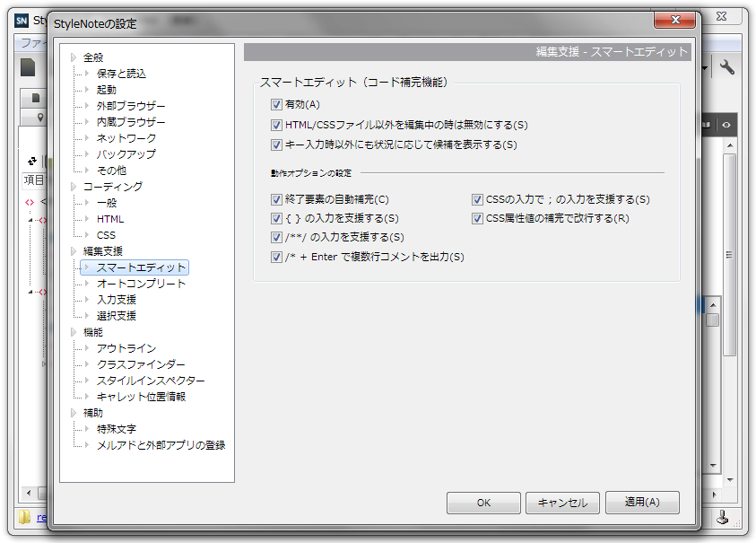This screenshot has height=543, width=756.
Task: Collapse the 機能 tree section
Action: pyautogui.click(x=73, y=331)
